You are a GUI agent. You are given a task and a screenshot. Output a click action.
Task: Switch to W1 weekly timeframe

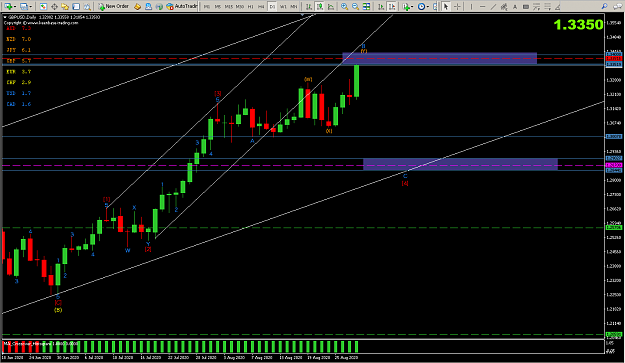283,6
